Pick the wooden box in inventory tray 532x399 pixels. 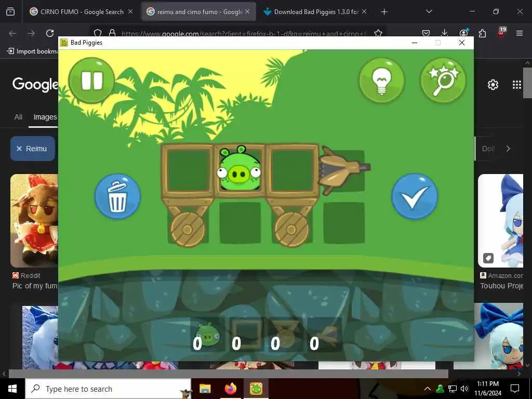(x=246, y=336)
